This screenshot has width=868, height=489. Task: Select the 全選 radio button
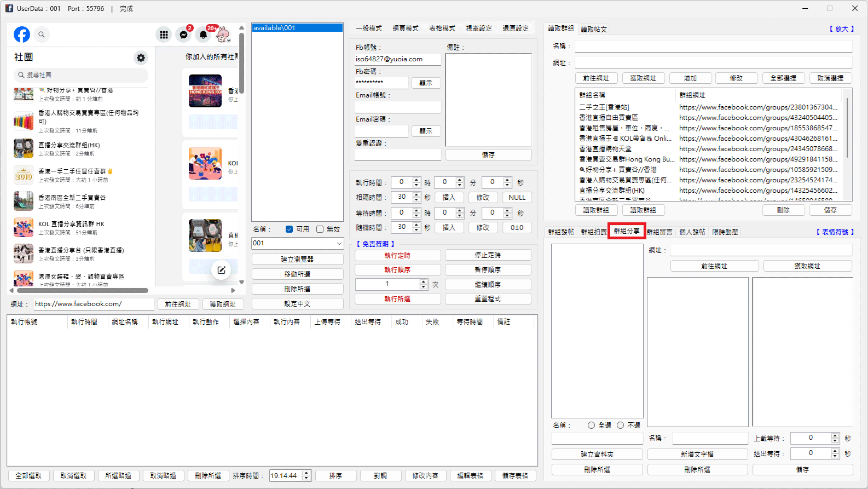(591, 425)
